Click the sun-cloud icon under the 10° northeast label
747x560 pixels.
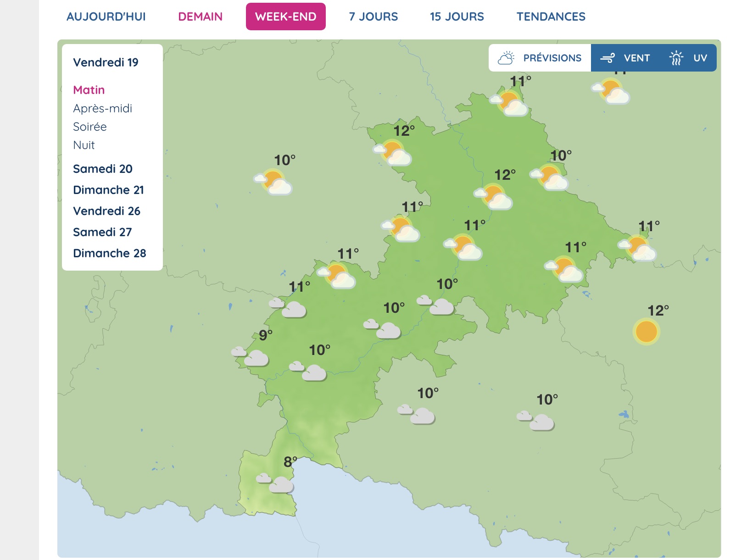[x=549, y=177]
